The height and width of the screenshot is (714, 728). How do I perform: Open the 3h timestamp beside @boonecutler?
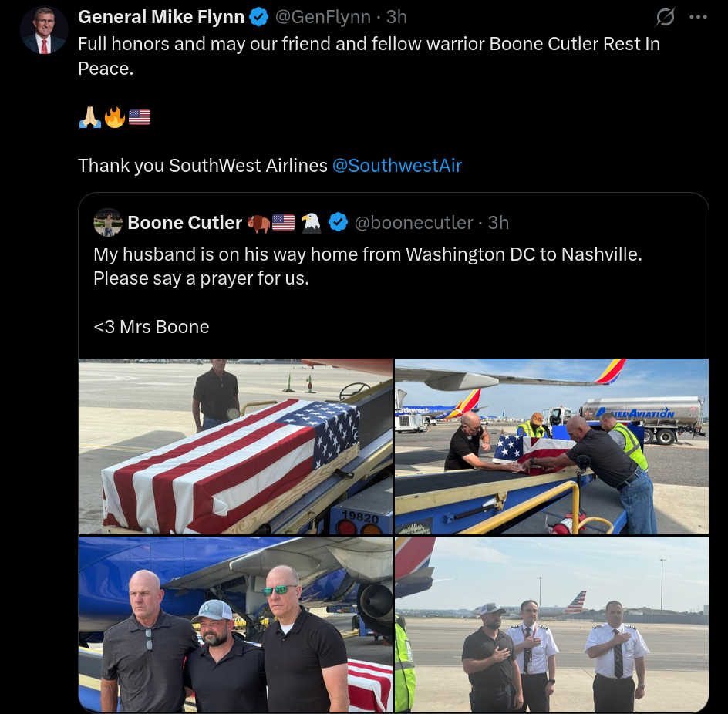pyautogui.click(x=498, y=223)
